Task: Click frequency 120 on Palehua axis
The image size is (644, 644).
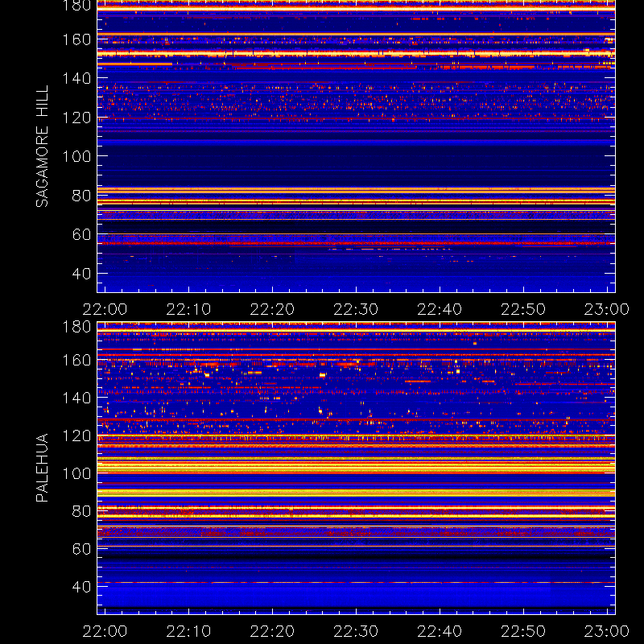Action: click(x=76, y=436)
